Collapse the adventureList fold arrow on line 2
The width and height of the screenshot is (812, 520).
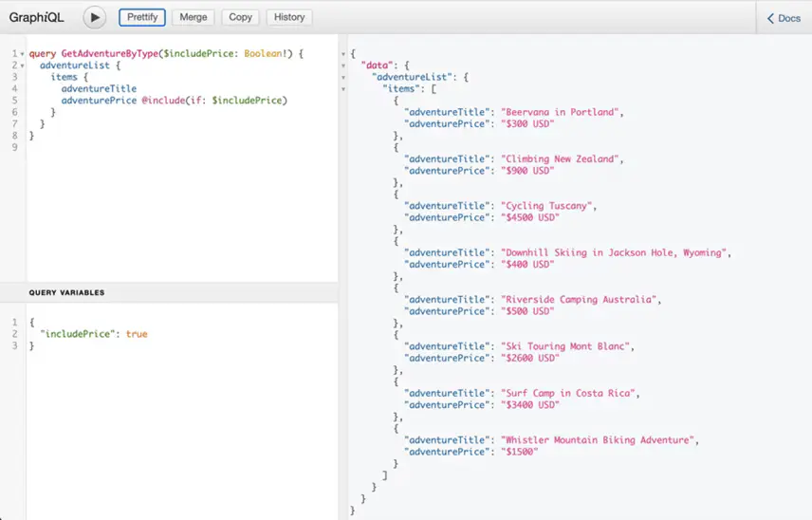click(22, 66)
